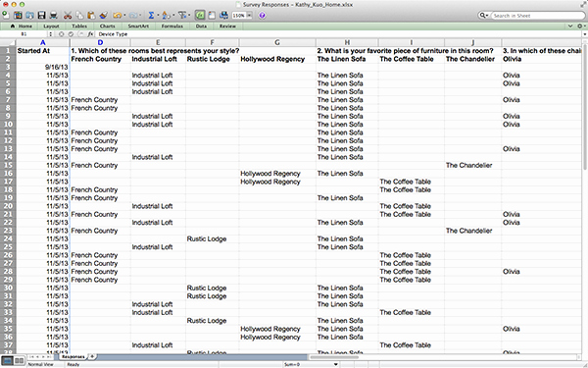Image resolution: width=588 pixels, height=368 pixels.
Task: Expand the formula bar arrow
Action: pyautogui.click(x=585, y=34)
